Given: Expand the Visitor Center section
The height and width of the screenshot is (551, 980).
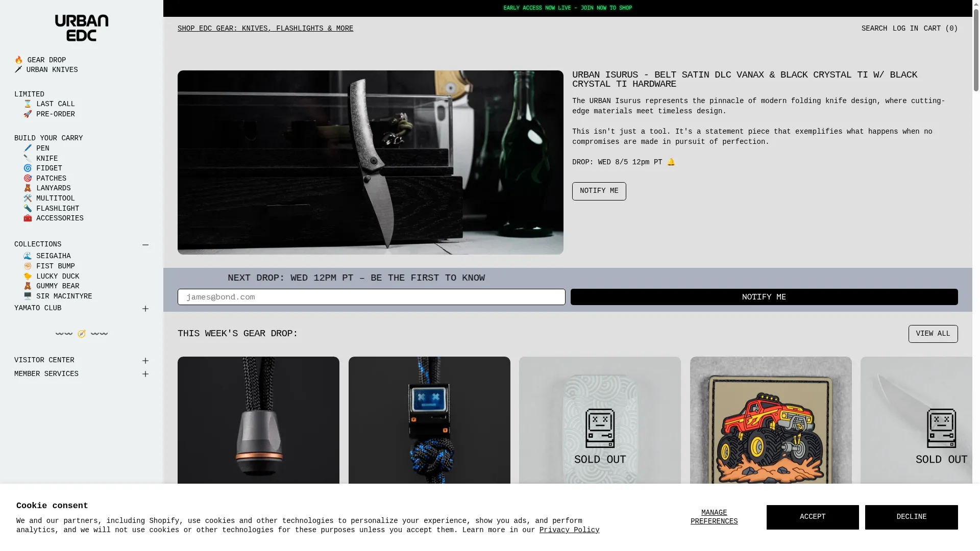Looking at the screenshot, I should coord(145,361).
